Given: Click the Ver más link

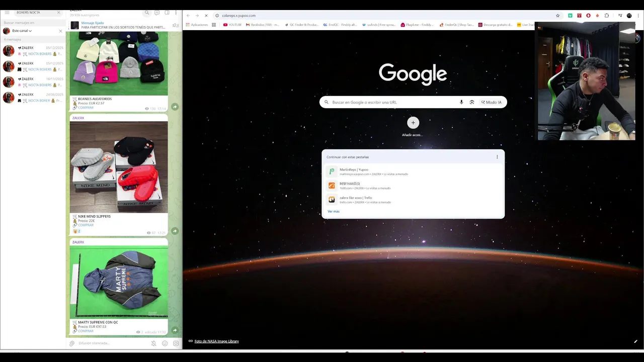Looking at the screenshot, I should (x=334, y=211).
